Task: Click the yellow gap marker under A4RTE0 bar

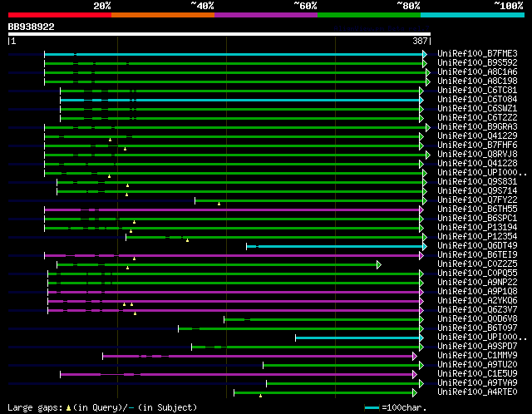Action: coord(262,396)
